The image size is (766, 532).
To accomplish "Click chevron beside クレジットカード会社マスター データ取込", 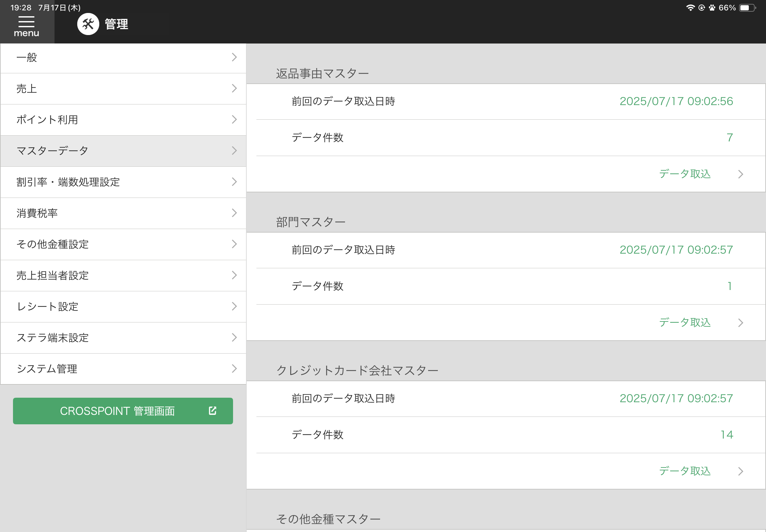I will click(741, 471).
